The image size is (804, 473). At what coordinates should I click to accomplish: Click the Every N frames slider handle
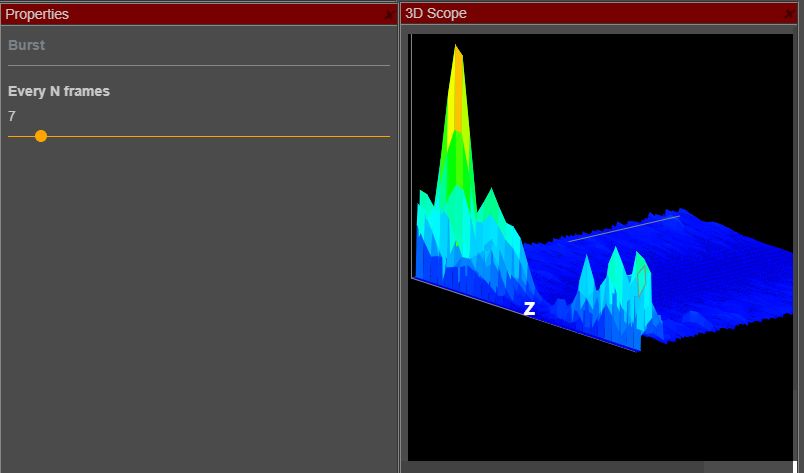tap(41, 136)
